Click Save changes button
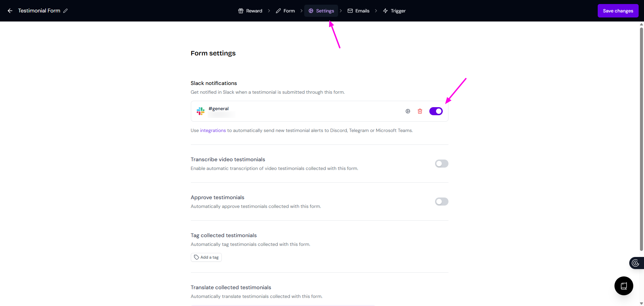Viewport: 644px width, 306px height. coord(618,11)
